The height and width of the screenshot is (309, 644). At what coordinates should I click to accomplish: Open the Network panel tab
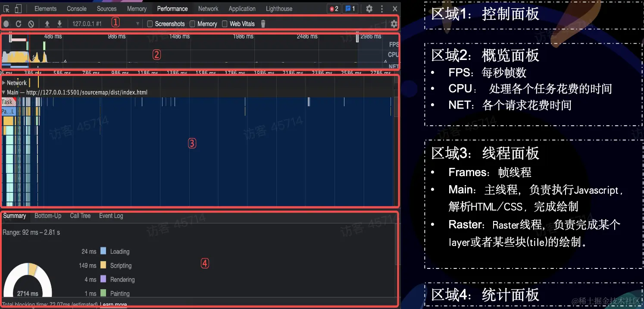coord(208,9)
